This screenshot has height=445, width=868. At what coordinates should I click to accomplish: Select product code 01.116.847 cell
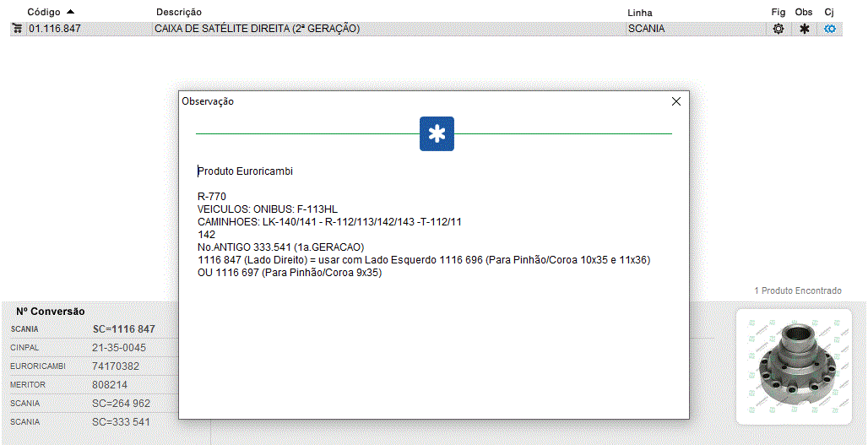55,29
